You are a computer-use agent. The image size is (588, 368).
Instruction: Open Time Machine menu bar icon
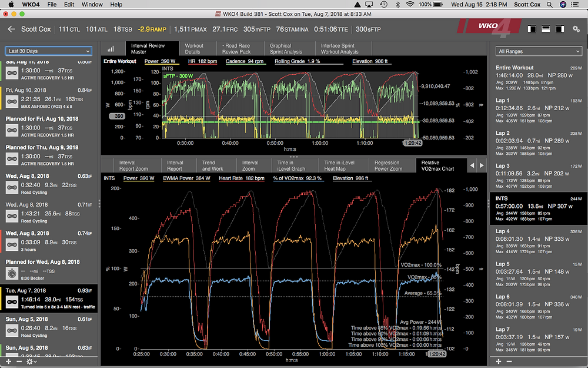coord(383,5)
